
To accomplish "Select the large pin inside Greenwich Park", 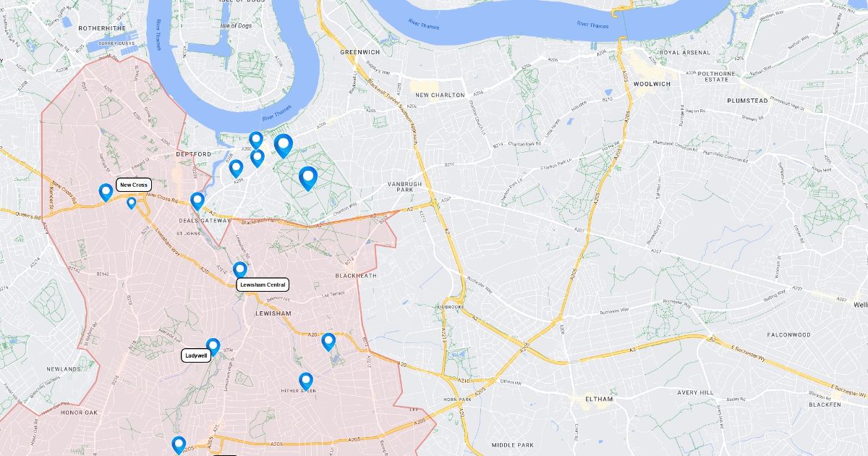I will 308,178.
